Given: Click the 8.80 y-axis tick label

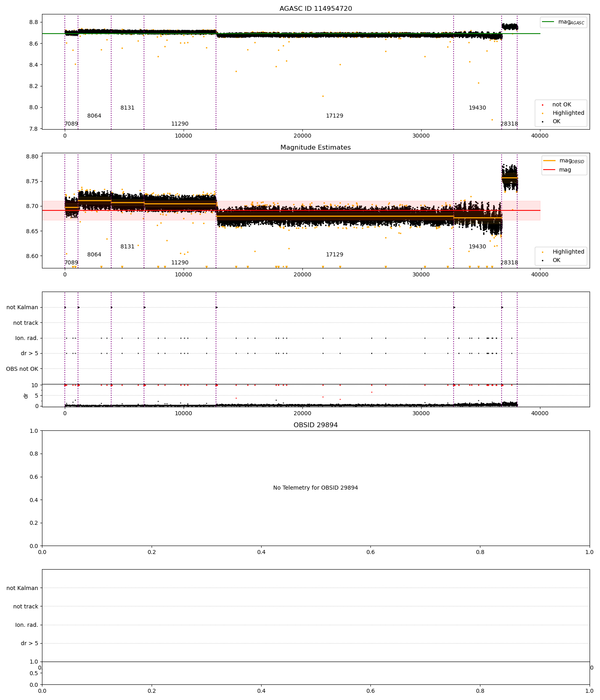Looking at the screenshot, I should (31, 156).
